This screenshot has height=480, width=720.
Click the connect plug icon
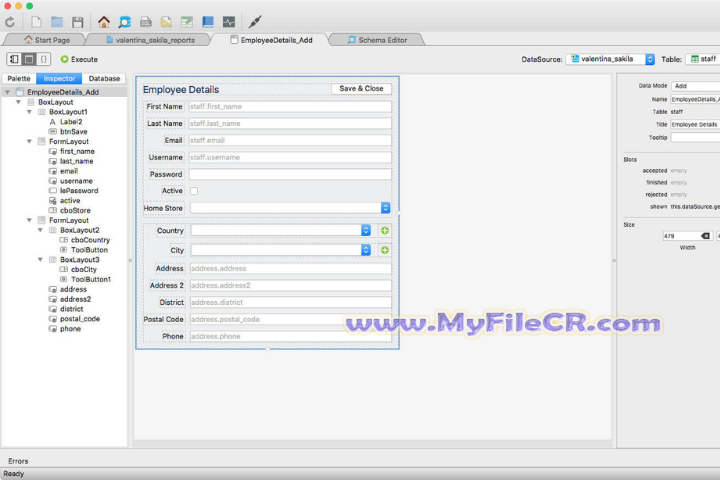(255, 22)
